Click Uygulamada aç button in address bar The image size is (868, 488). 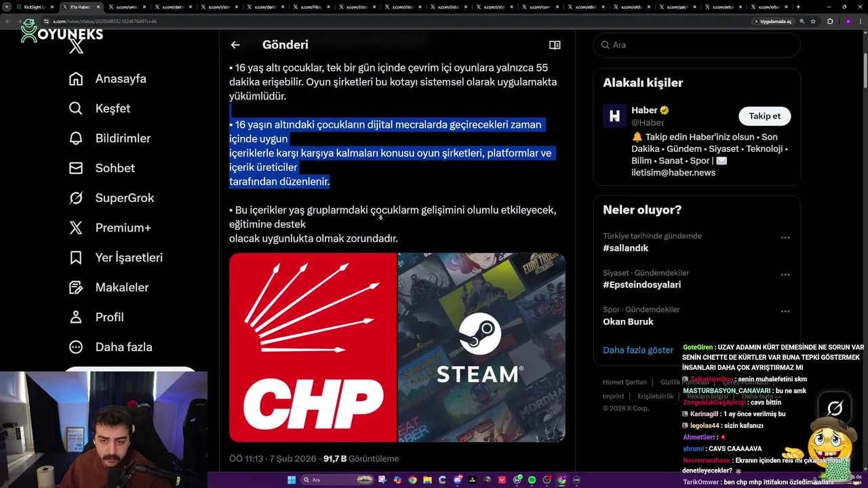pos(772,21)
